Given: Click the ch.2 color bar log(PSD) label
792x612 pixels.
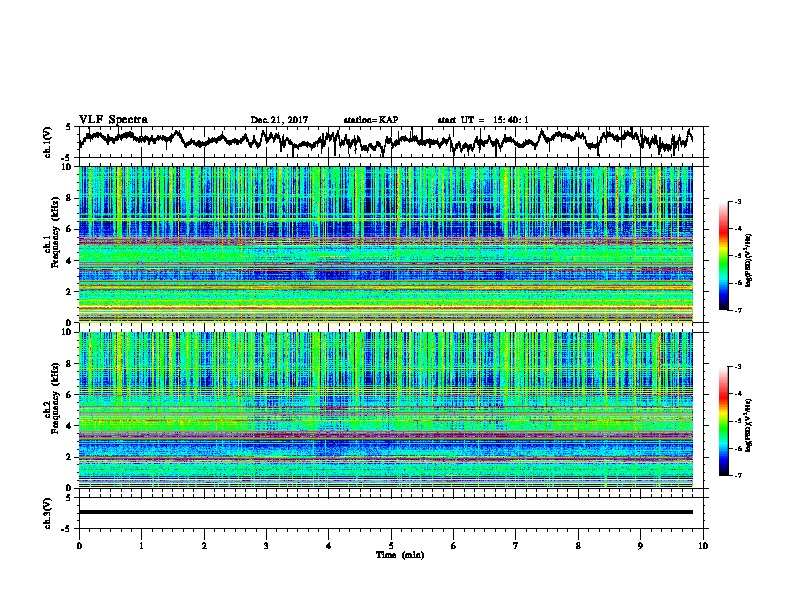Looking at the screenshot, I should 749,426.
